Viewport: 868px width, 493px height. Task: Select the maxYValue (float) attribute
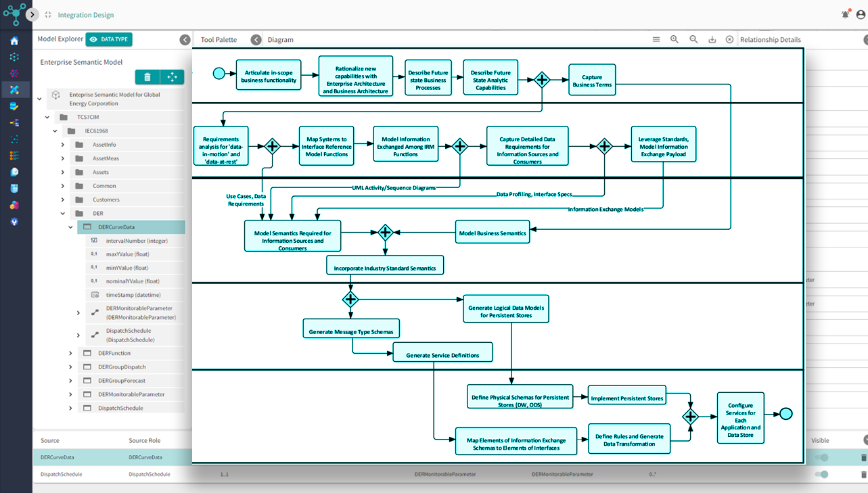(127, 254)
